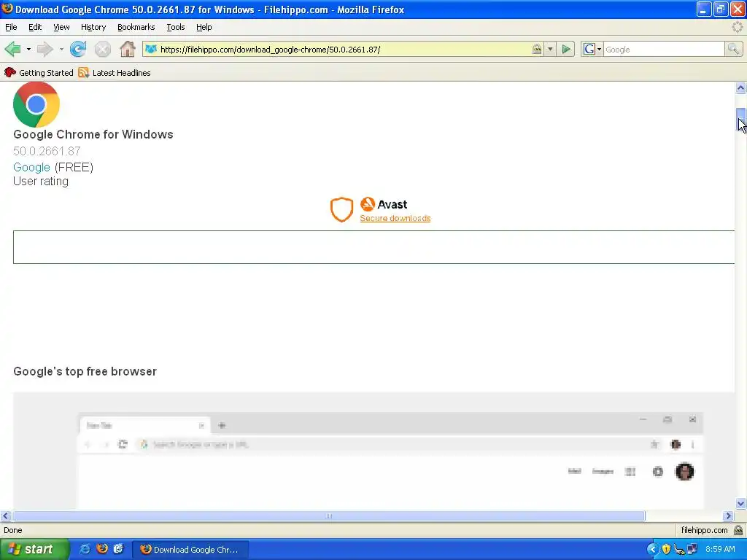The height and width of the screenshot is (560, 747).
Task: Click the site favicon in address bar
Action: pyautogui.click(x=151, y=49)
